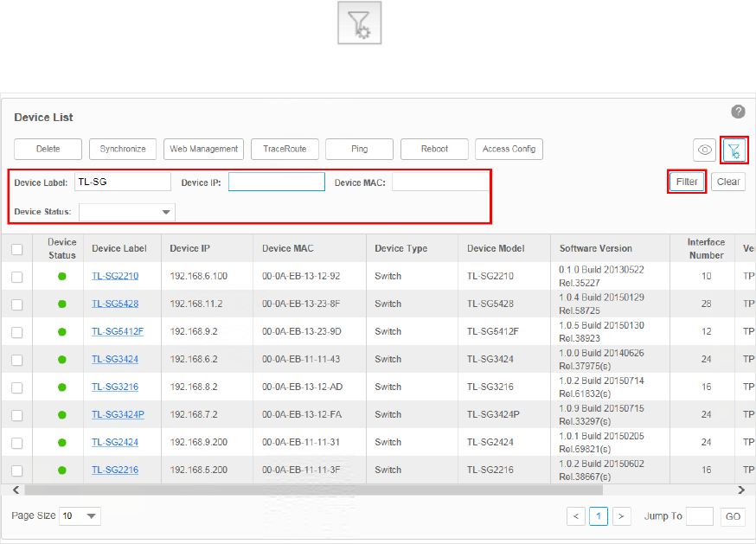Toggle the filter icon in Device List toolbar
Image resolution: width=756 pixels, height=544 pixels.
click(734, 150)
